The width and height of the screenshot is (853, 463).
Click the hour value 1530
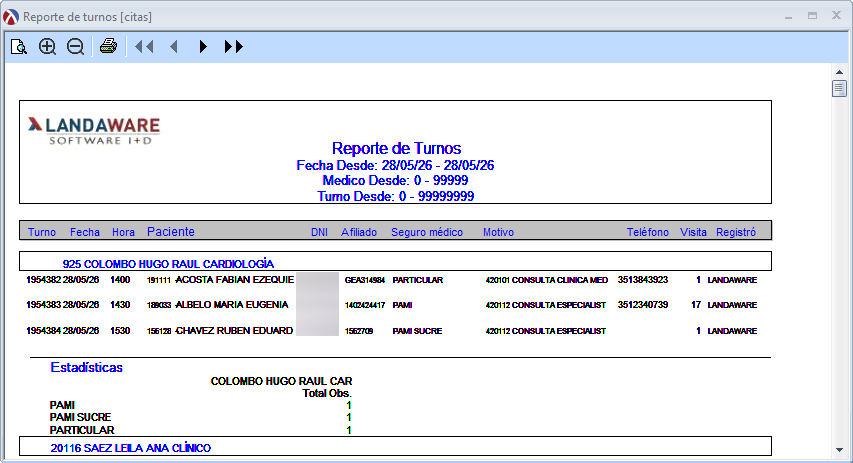tap(120, 331)
